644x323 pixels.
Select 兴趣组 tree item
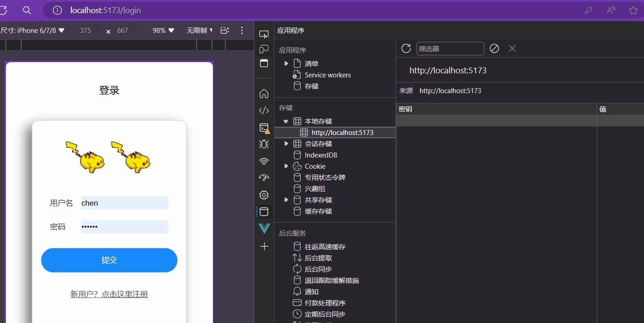315,189
